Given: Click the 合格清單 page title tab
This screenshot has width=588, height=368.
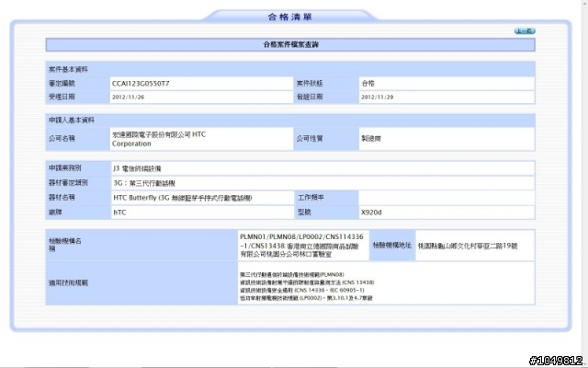Looking at the screenshot, I should tap(290, 17).
